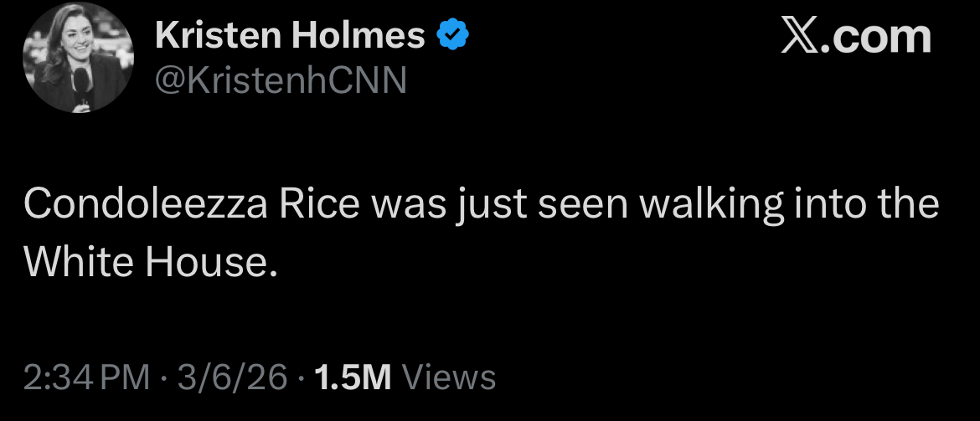Click the X logo in the corner
This screenshot has width=980, height=421.
[x=800, y=37]
